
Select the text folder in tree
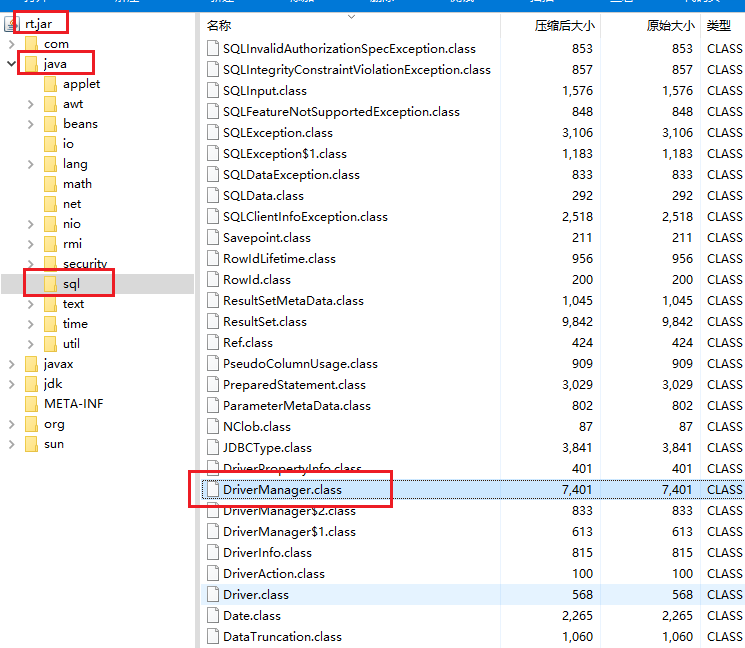click(73, 304)
